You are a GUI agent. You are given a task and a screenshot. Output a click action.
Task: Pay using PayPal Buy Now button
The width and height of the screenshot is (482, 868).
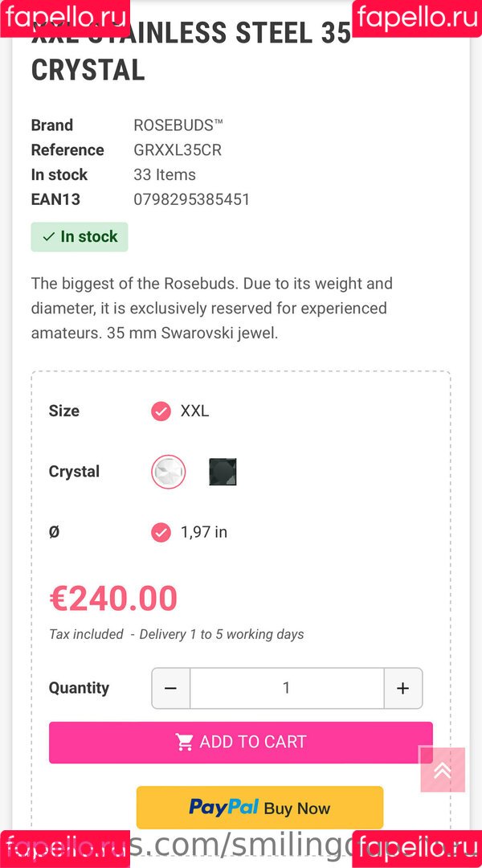[259, 807]
